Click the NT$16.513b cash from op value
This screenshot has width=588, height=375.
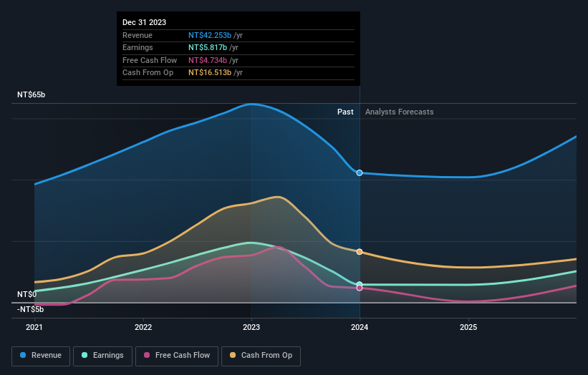(x=210, y=73)
